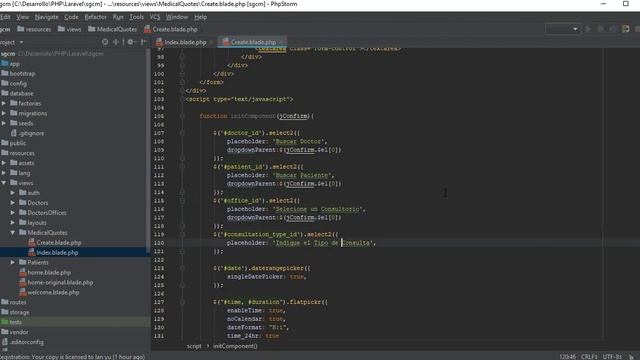
Task: Expand the migrations folder
Action: [x=4, y=113]
